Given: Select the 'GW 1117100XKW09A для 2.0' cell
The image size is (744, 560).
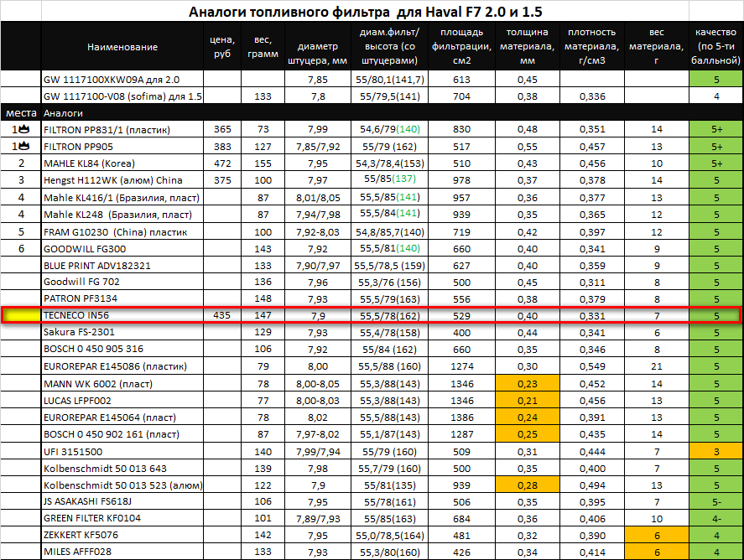Looking at the screenshot, I should point(122,79).
